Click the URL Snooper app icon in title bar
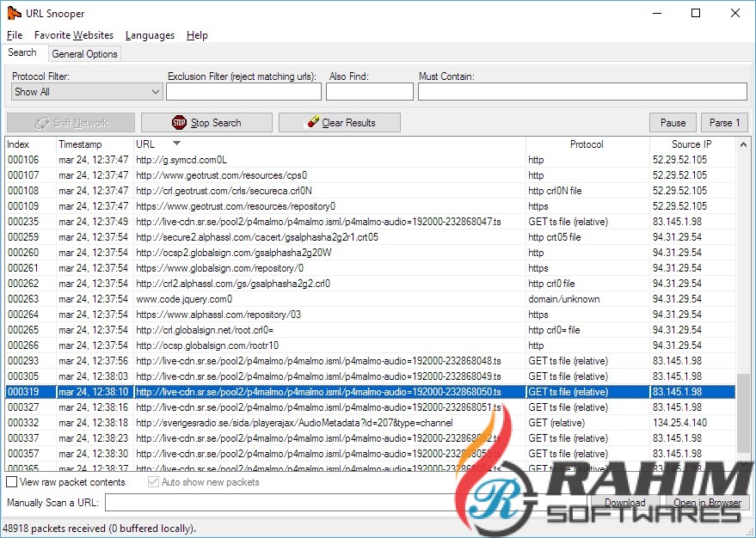 tap(14, 13)
